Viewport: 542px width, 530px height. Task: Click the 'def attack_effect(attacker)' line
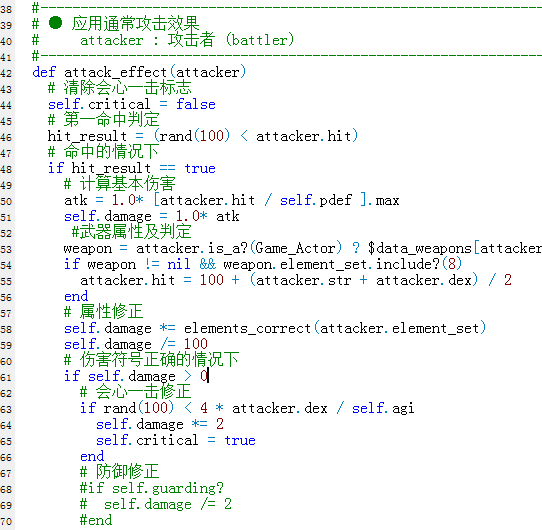point(139,72)
